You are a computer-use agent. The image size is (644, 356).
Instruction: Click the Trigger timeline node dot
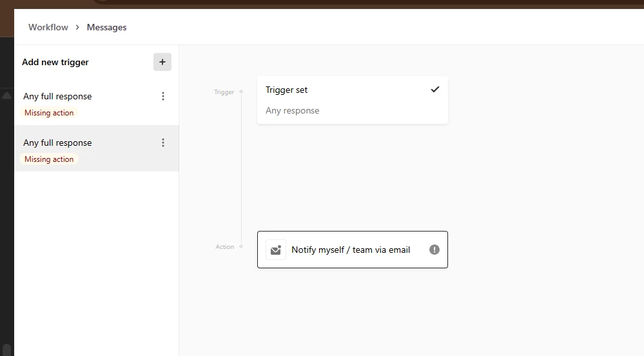(x=241, y=92)
